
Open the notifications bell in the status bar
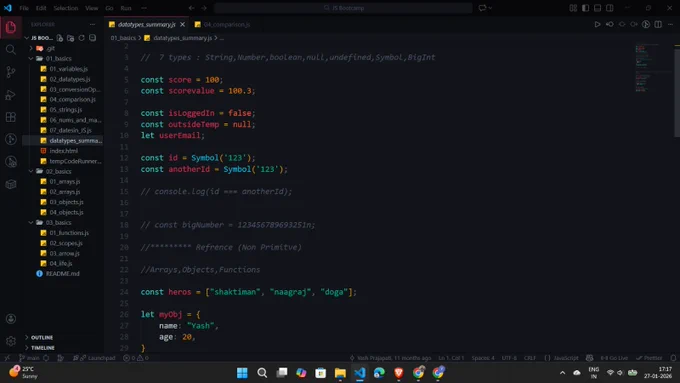pyautogui.click(x=673, y=358)
